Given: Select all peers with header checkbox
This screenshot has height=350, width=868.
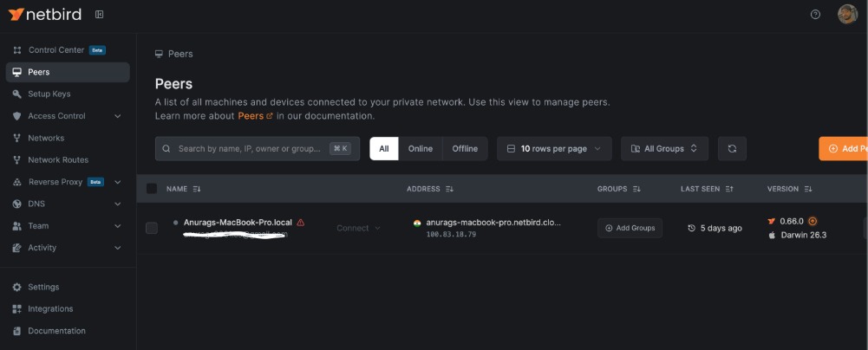Looking at the screenshot, I should [x=152, y=189].
